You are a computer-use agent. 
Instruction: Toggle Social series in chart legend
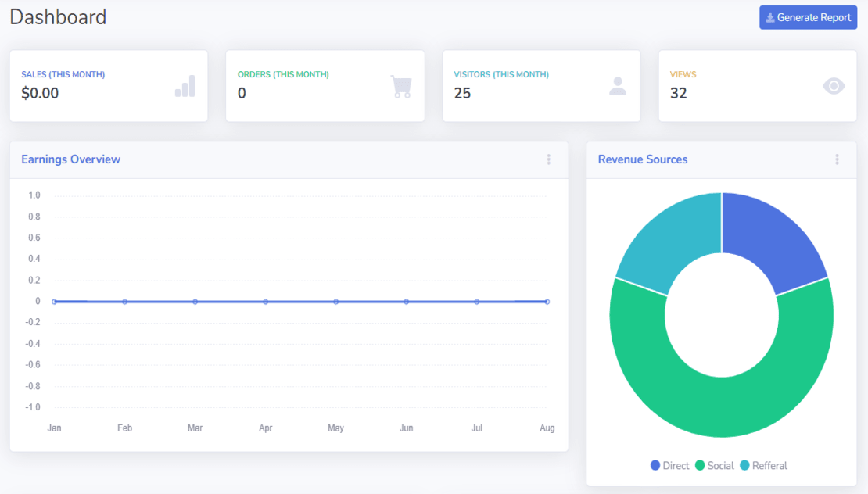click(714, 465)
